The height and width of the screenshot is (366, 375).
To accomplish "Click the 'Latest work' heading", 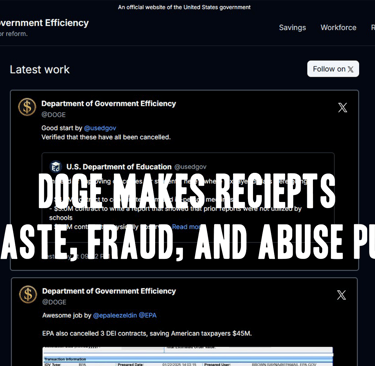I will point(40,69).
